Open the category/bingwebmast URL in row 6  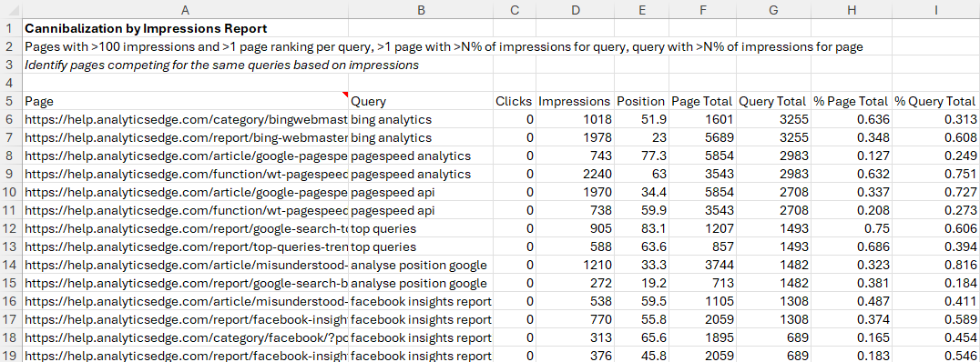(184, 119)
